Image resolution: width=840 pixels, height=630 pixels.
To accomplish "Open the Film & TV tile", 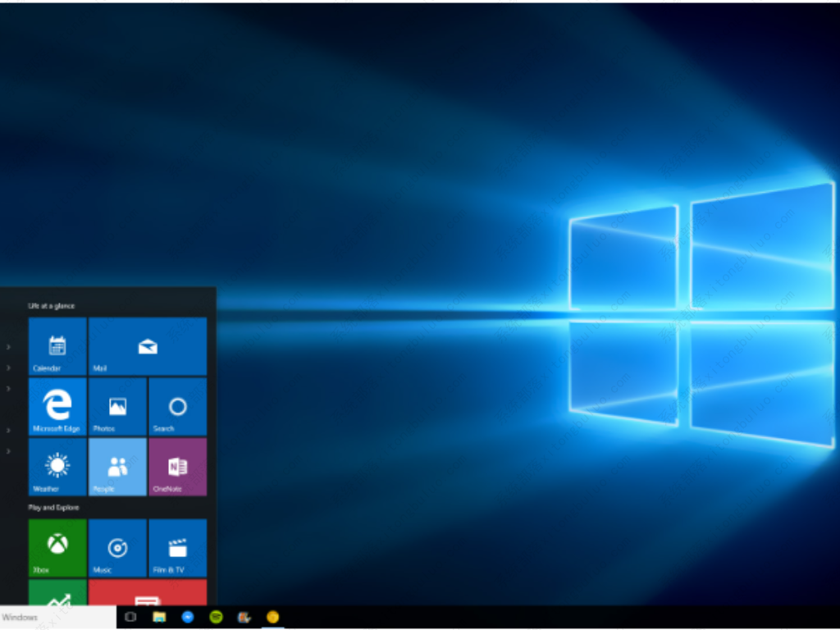I will tap(177, 547).
